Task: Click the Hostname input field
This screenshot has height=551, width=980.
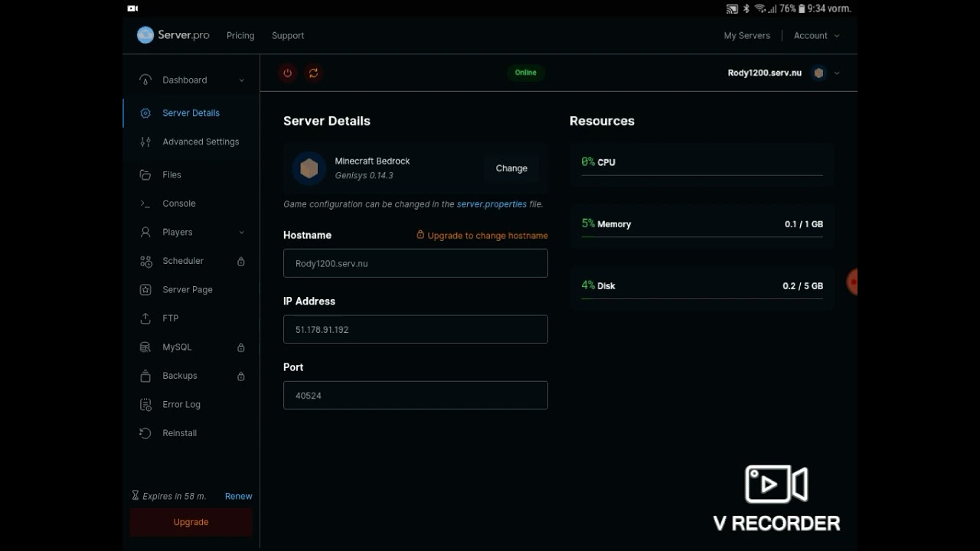Action: pos(416,263)
